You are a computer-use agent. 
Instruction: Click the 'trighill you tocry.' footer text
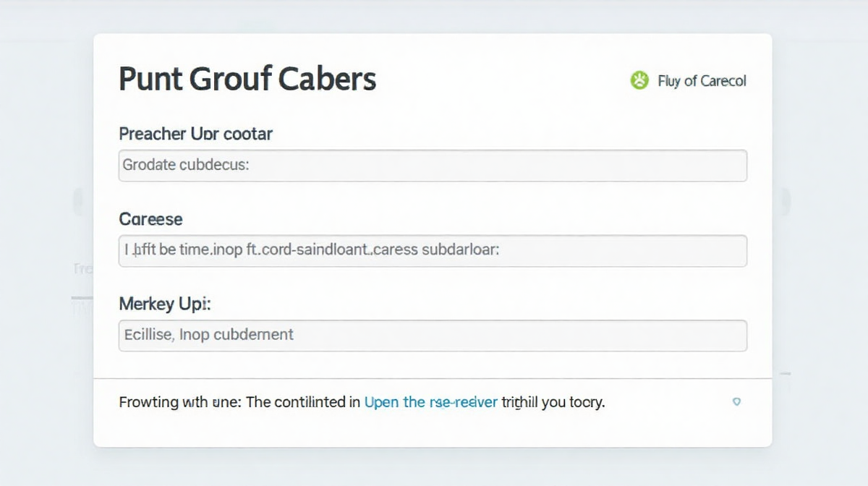point(553,402)
